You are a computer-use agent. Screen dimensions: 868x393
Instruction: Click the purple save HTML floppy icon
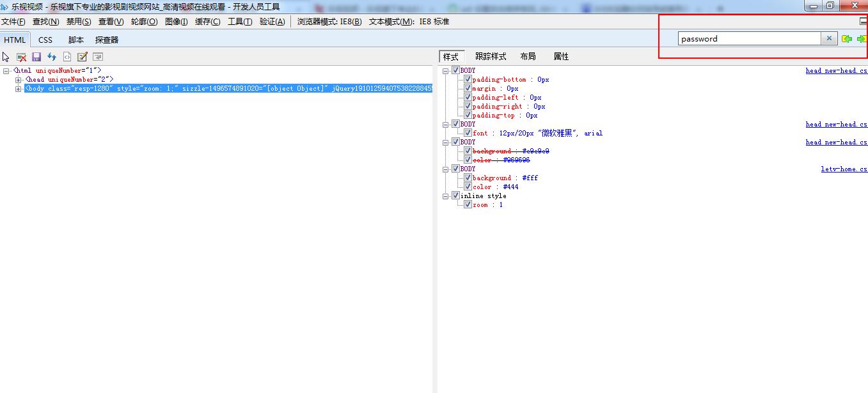coord(36,57)
